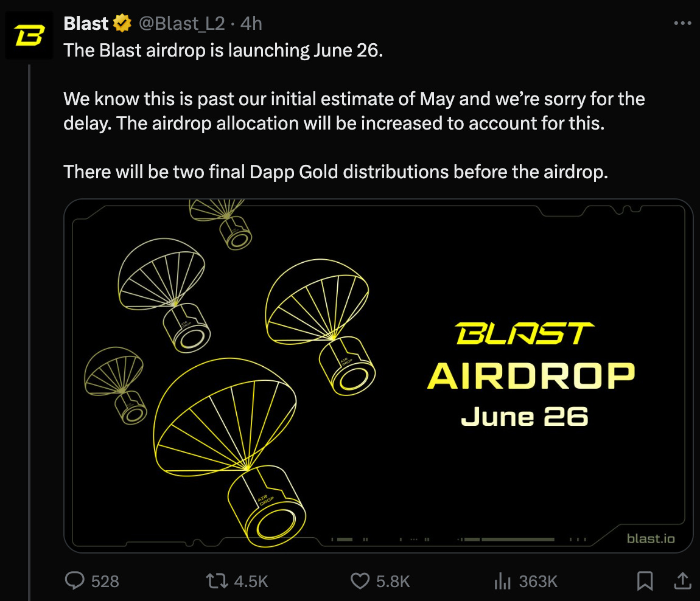Screen dimensions: 700x601
Task: Open the reply icon to comment on the tweet
Action: (74, 581)
